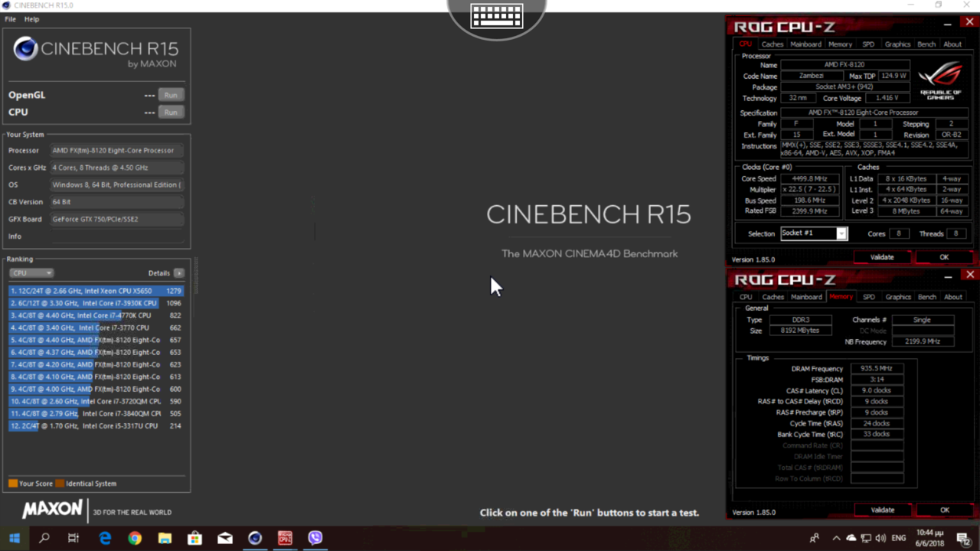
Task: Click the GFX Board GeForce GTX 750 field
Action: pyautogui.click(x=117, y=219)
